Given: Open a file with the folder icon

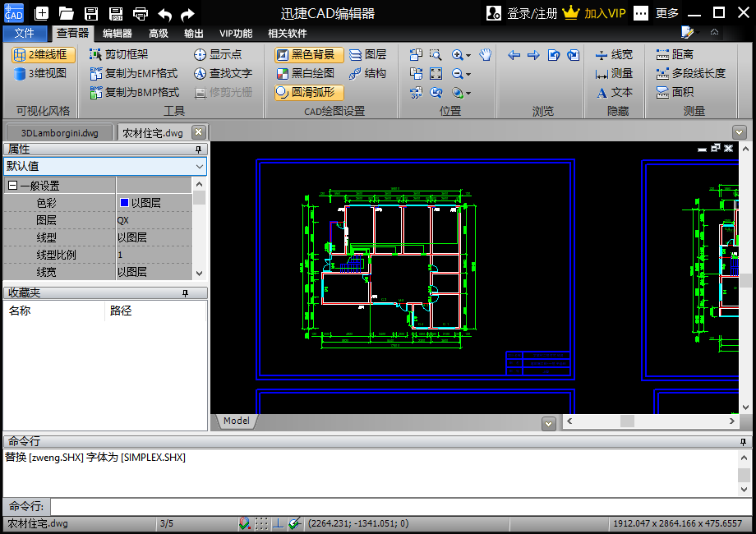Looking at the screenshot, I should click(66, 13).
